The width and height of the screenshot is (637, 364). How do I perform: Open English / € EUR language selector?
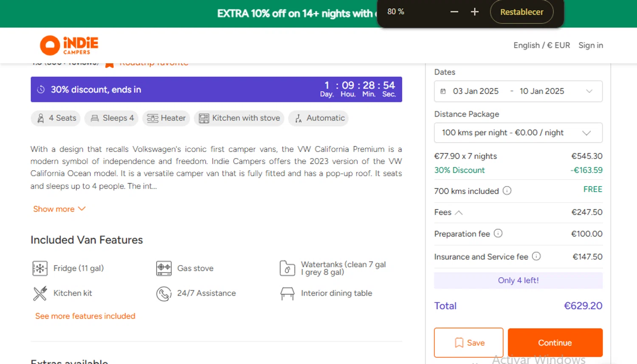point(541,45)
